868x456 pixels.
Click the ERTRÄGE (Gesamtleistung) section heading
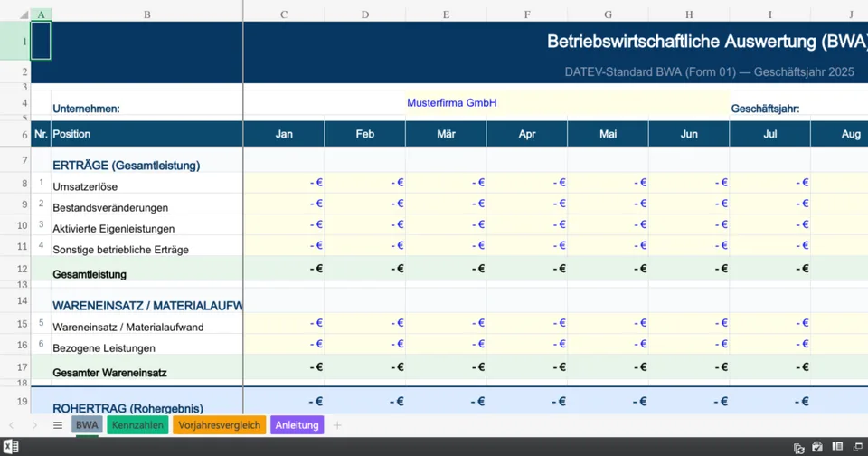tap(127, 165)
